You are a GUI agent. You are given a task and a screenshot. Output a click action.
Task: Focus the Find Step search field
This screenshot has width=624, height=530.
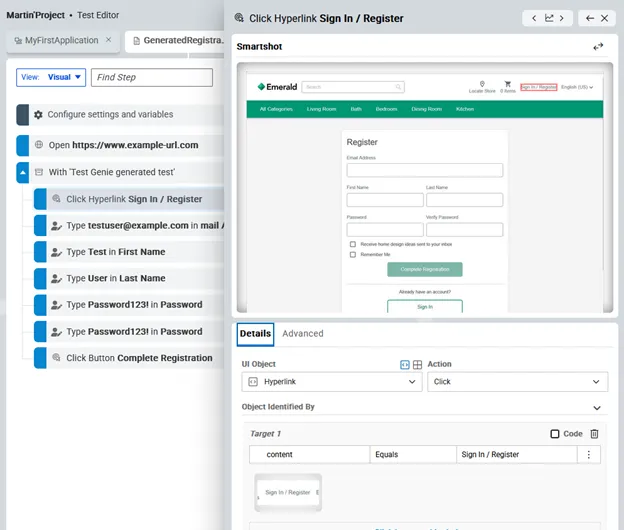click(x=152, y=77)
